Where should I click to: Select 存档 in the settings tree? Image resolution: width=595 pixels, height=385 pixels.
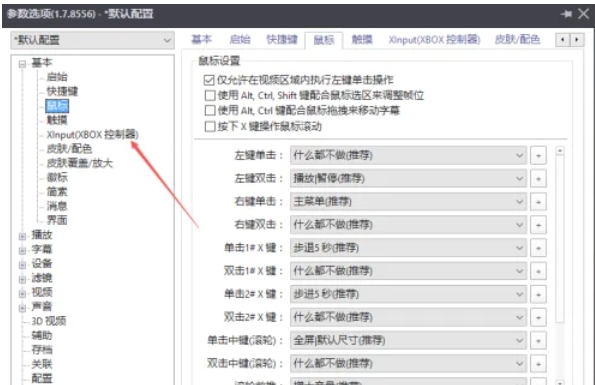pyautogui.click(x=42, y=350)
